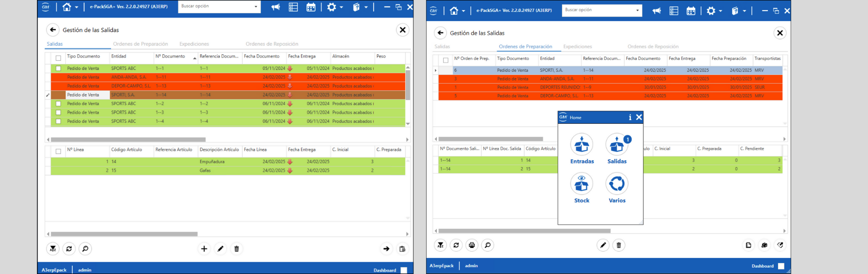Select the ANDA-ANDA, S.A. row in left grid
Screen dimensions: 868x274
[228, 77]
